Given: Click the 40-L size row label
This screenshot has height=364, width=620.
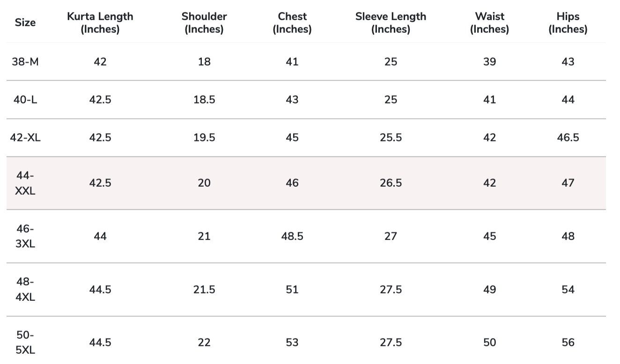Looking at the screenshot, I should [25, 100].
